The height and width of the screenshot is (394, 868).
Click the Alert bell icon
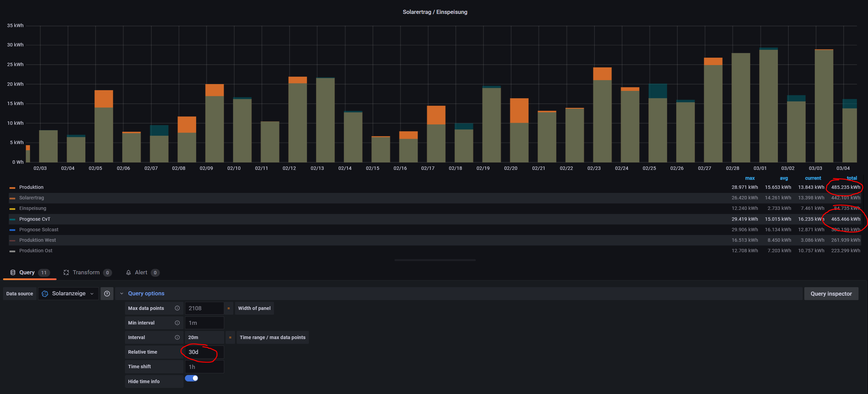[x=128, y=273]
